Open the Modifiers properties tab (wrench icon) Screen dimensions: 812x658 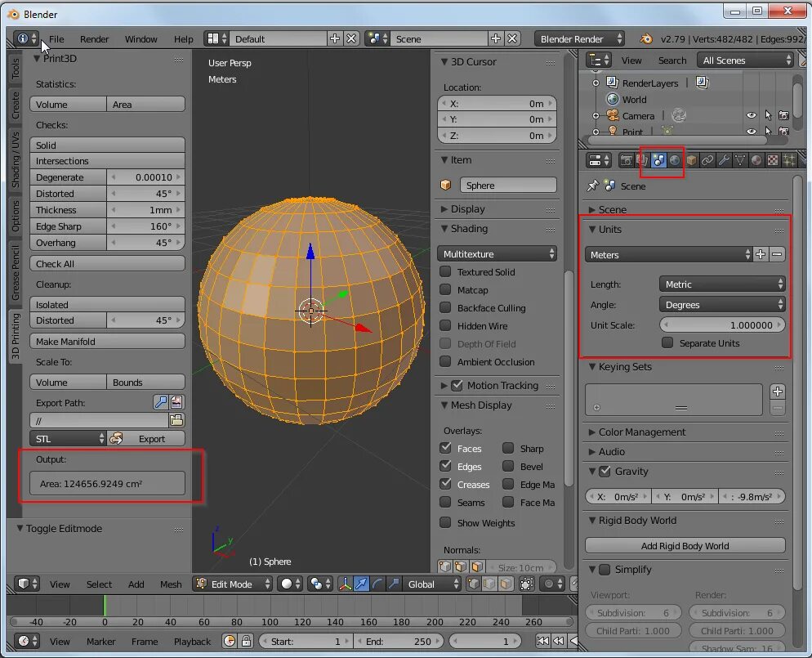pyautogui.click(x=724, y=160)
